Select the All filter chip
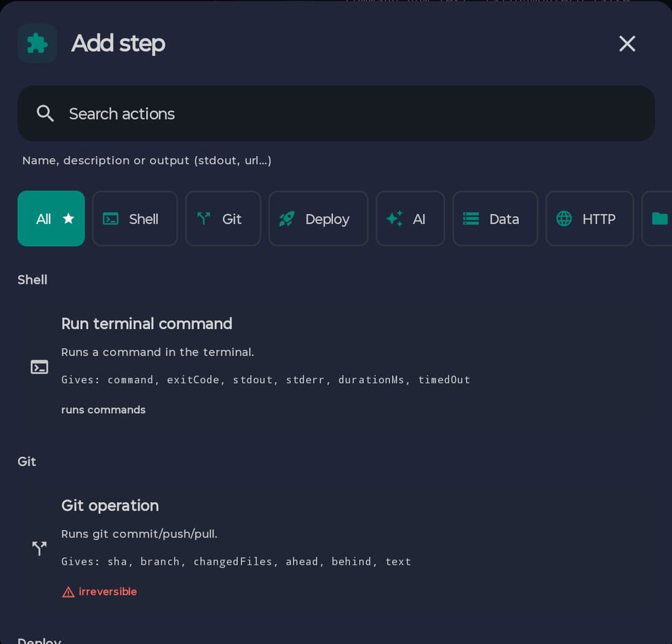 point(51,218)
